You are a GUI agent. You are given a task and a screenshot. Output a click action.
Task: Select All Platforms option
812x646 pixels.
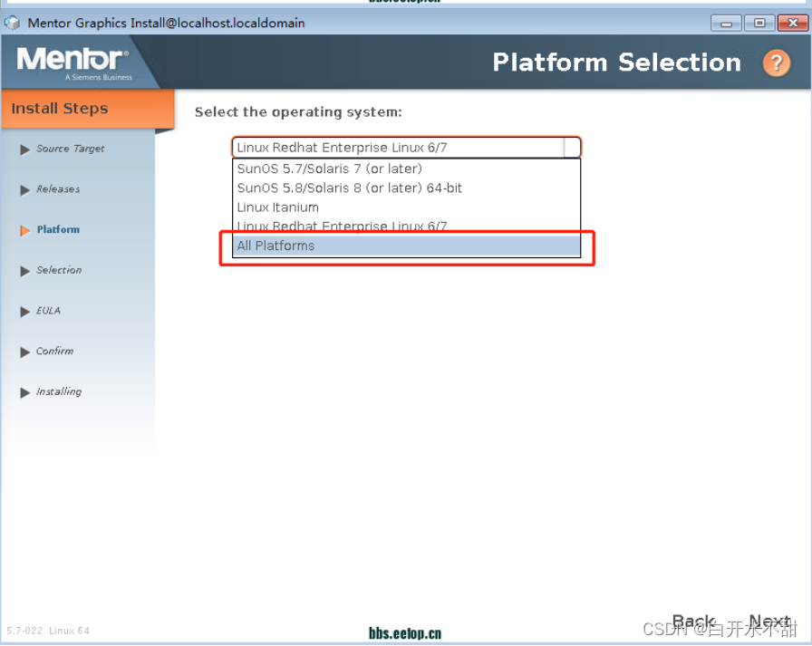[x=406, y=246]
